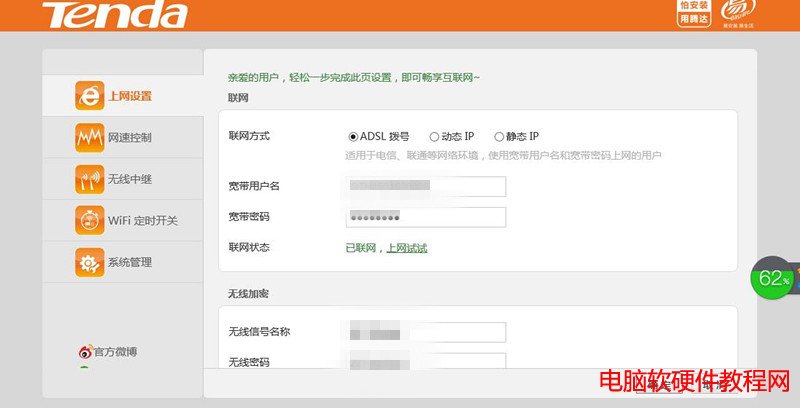Click the Weibo icon beside 官方微博

86,352
